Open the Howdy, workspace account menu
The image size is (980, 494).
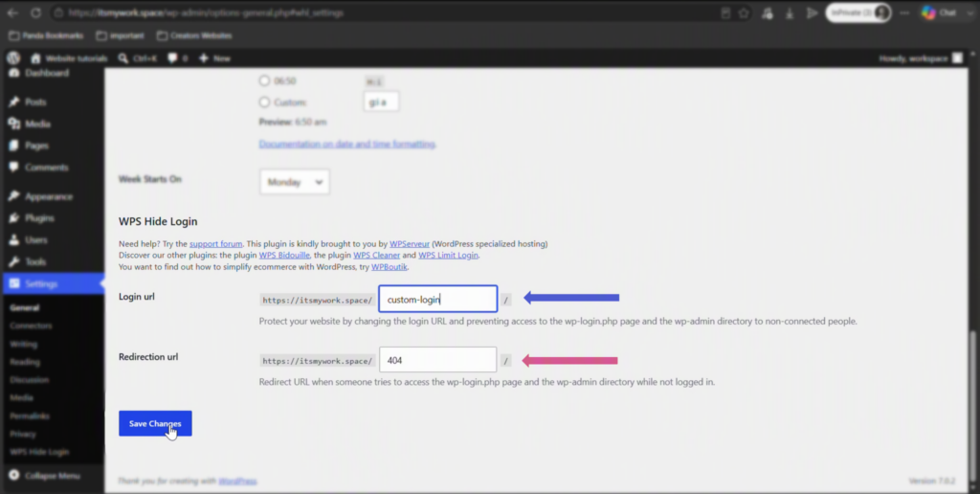921,58
